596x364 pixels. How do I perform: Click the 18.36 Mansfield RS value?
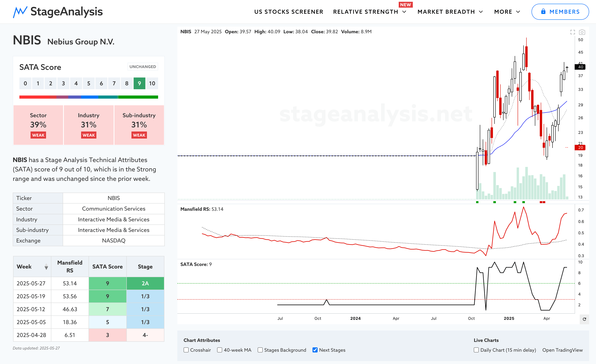(70, 322)
